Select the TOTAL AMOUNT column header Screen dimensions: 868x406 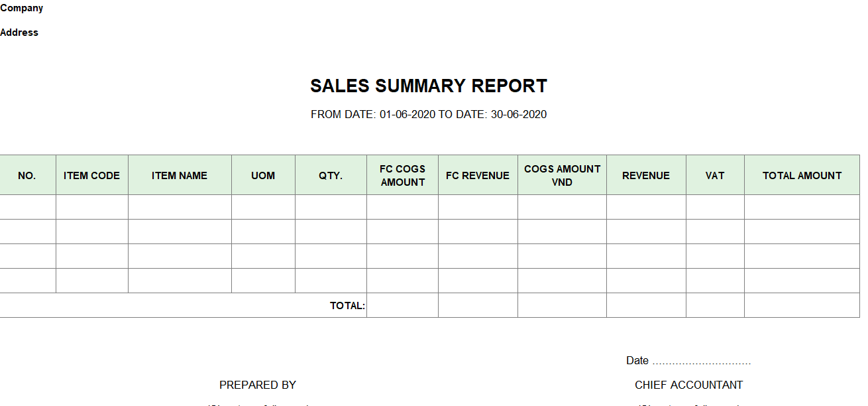802,175
